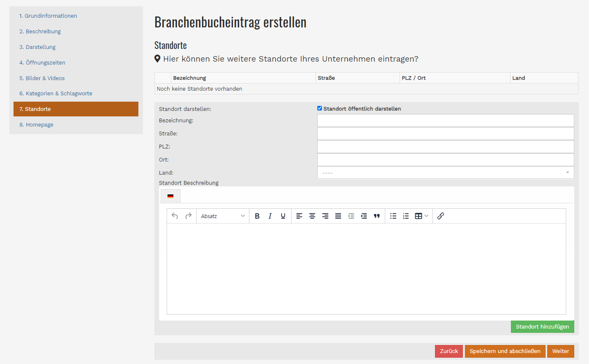Viewport: 589px width, 364px height.
Task: Toggle italic formatting
Action: pos(270,216)
